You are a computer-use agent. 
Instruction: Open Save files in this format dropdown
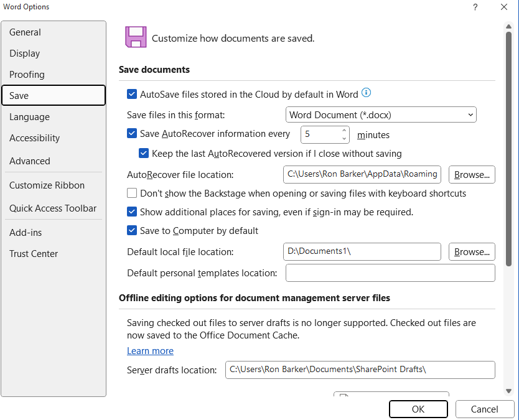[380, 115]
